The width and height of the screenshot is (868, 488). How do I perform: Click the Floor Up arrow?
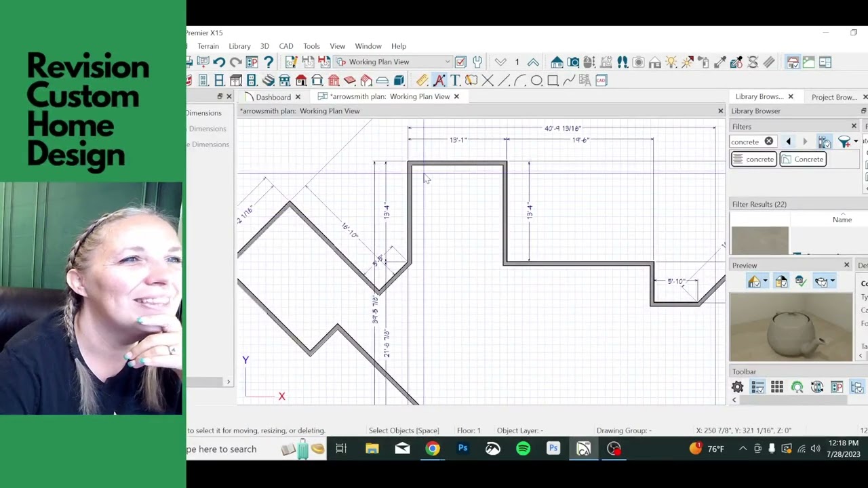(533, 62)
